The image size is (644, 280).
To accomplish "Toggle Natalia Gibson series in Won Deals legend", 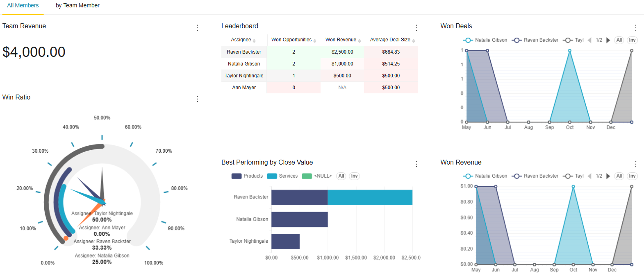I will click(485, 40).
